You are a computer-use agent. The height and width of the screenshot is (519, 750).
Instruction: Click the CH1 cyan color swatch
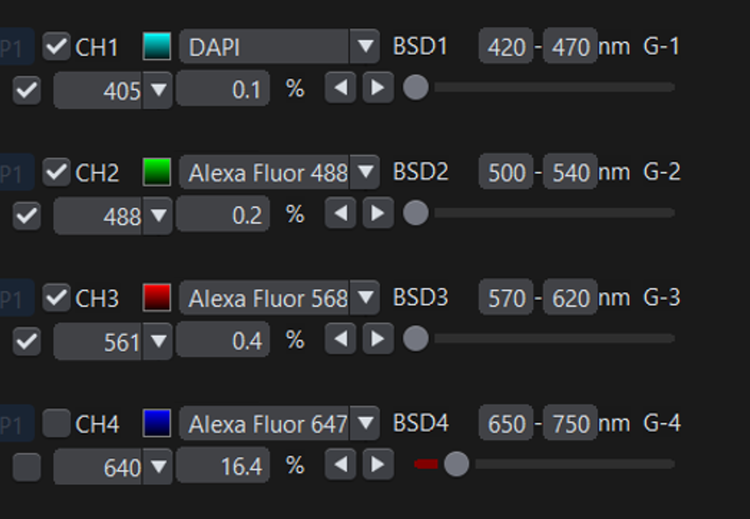pos(157,46)
